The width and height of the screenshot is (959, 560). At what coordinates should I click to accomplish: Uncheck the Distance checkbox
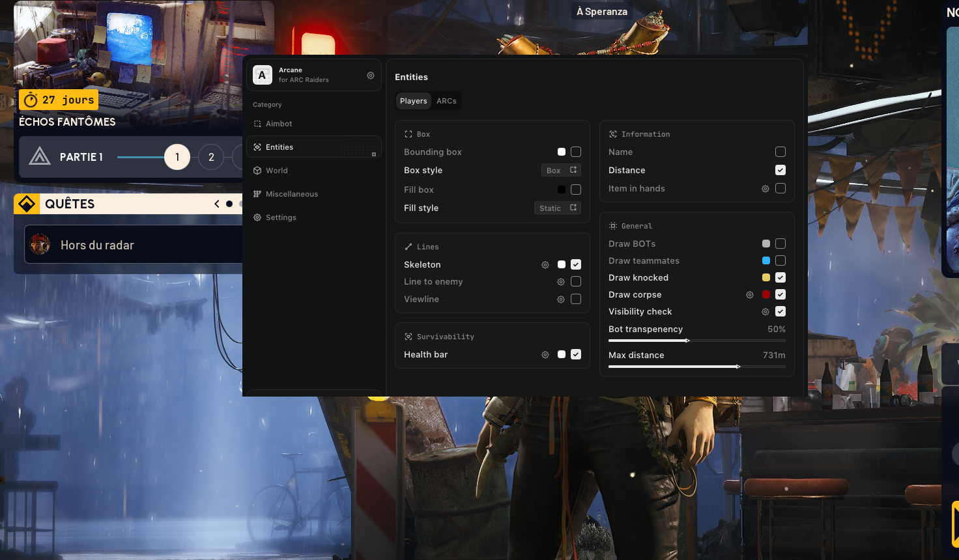[780, 170]
